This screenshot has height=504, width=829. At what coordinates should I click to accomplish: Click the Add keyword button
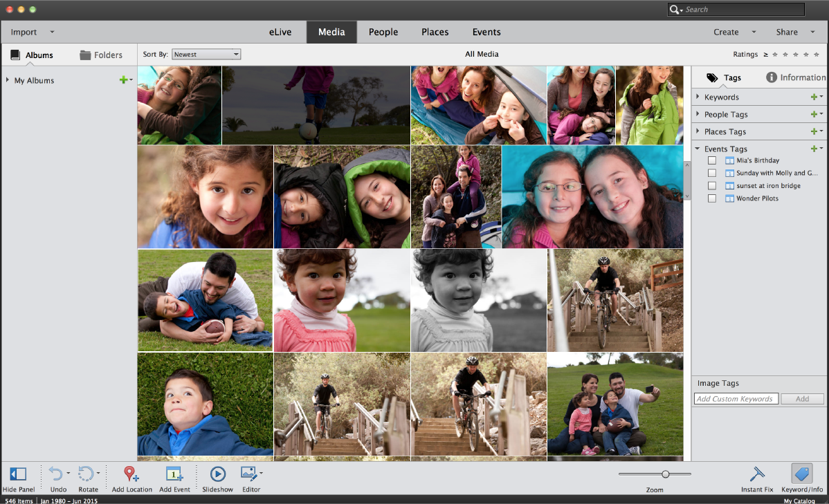coord(802,399)
